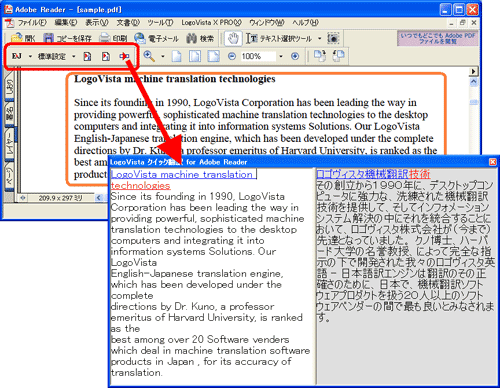Image resolution: width=500 pixels, height=388 pixels.
Task: Select the Zoom In magnifier tool
Action: click(x=149, y=56)
